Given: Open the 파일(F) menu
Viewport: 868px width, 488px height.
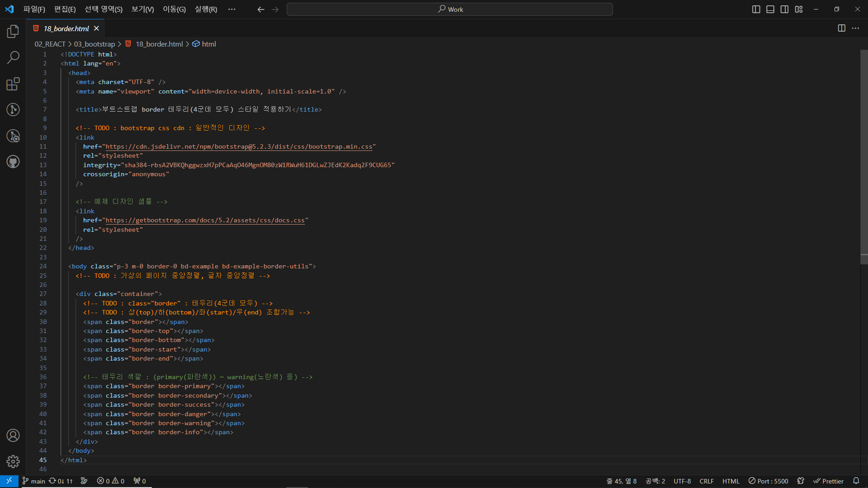Looking at the screenshot, I should pos(34,9).
